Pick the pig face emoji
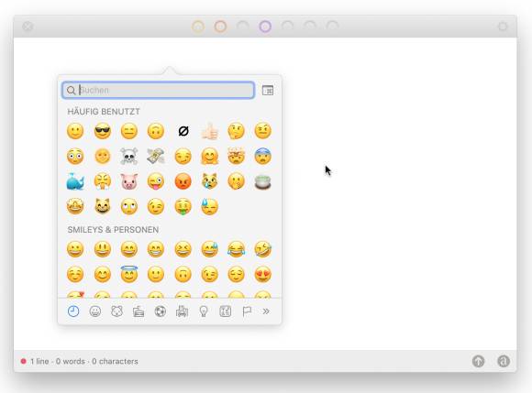Screen dimensions: 532x393 click(x=129, y=181)
